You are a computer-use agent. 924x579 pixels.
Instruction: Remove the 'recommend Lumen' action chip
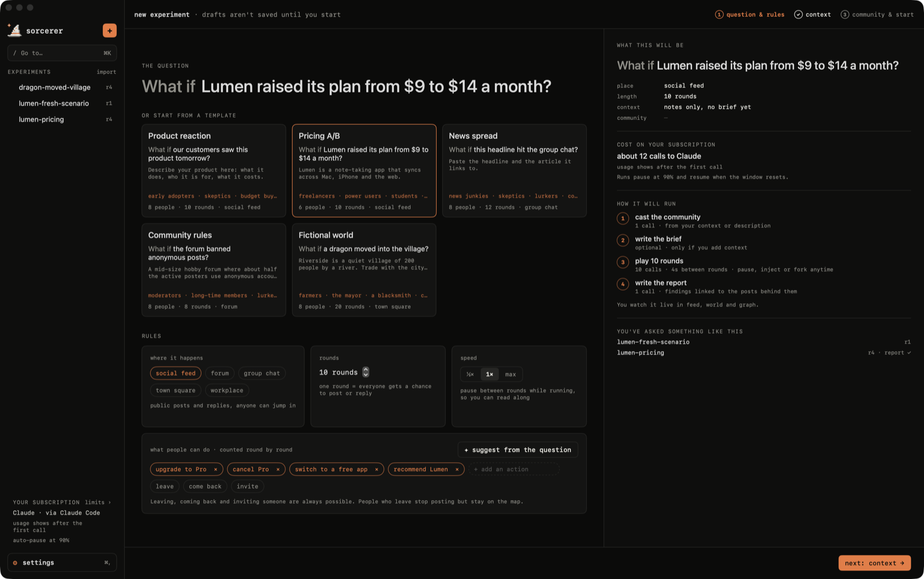457,469
